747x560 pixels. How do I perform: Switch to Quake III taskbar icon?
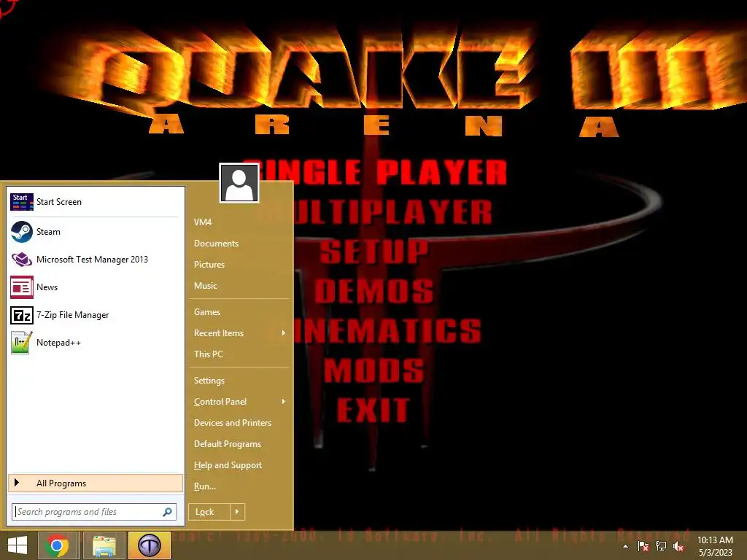150,545
